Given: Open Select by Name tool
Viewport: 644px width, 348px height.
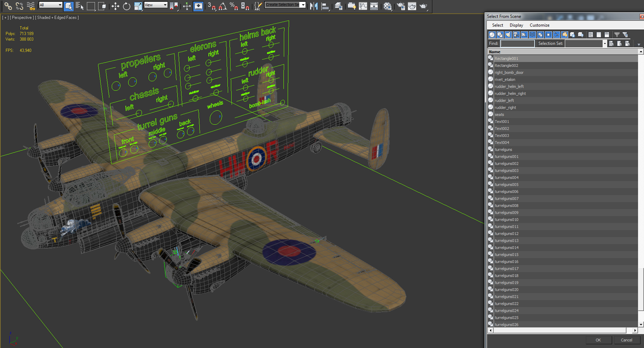Looking at the screenshot, I should (x=79, y=6).
